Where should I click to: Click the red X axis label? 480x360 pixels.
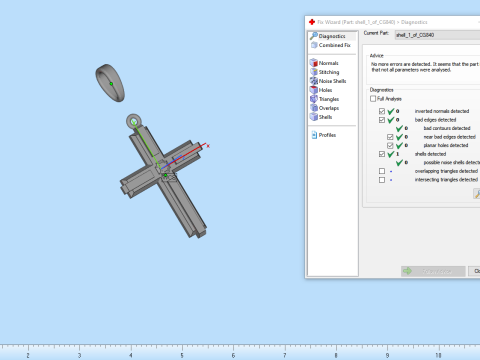tap(208, 146)
